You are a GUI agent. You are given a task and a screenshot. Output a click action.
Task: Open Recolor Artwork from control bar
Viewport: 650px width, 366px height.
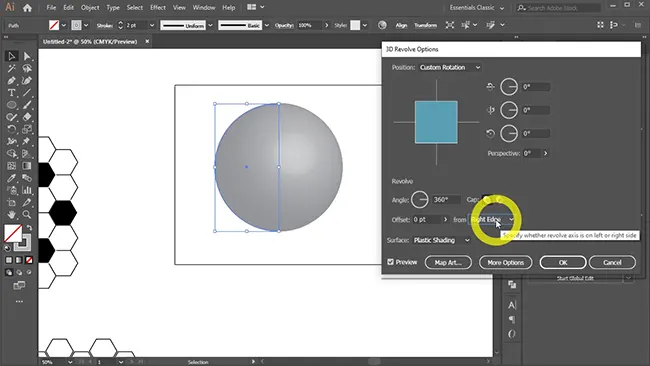pos(382,25)
